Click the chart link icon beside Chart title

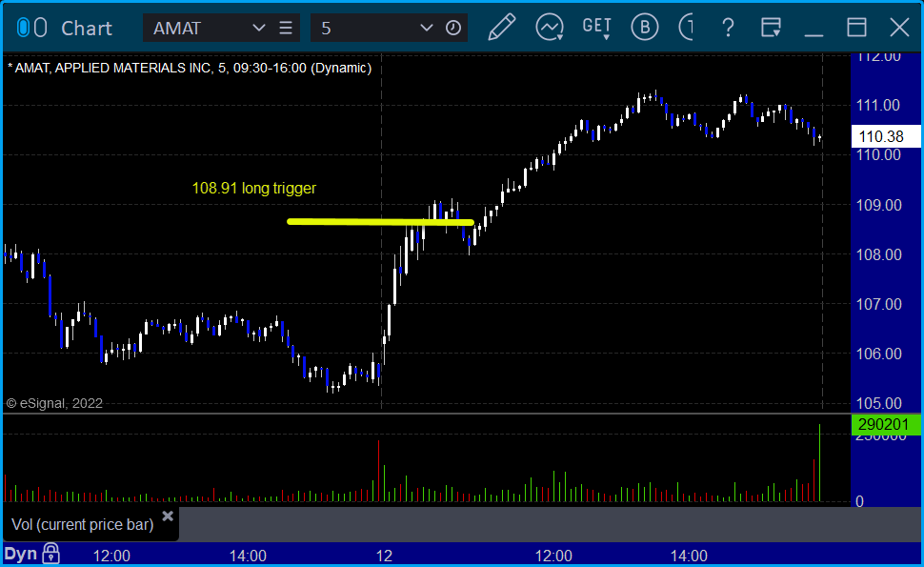click(31, 28)
